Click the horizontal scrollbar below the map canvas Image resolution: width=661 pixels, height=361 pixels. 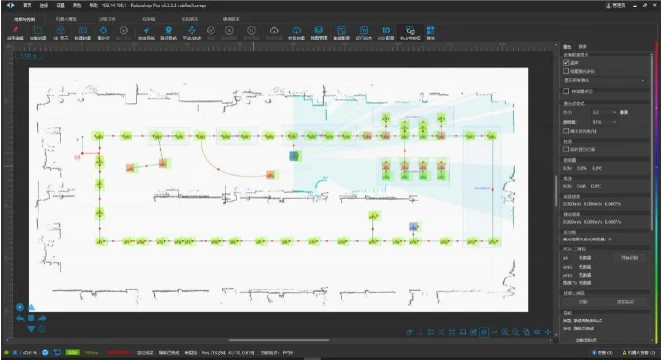pos(279,340)
